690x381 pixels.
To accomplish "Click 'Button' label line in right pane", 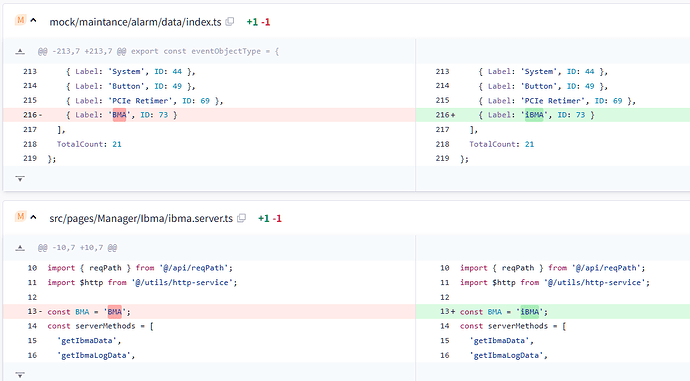I will pos(544,86).
